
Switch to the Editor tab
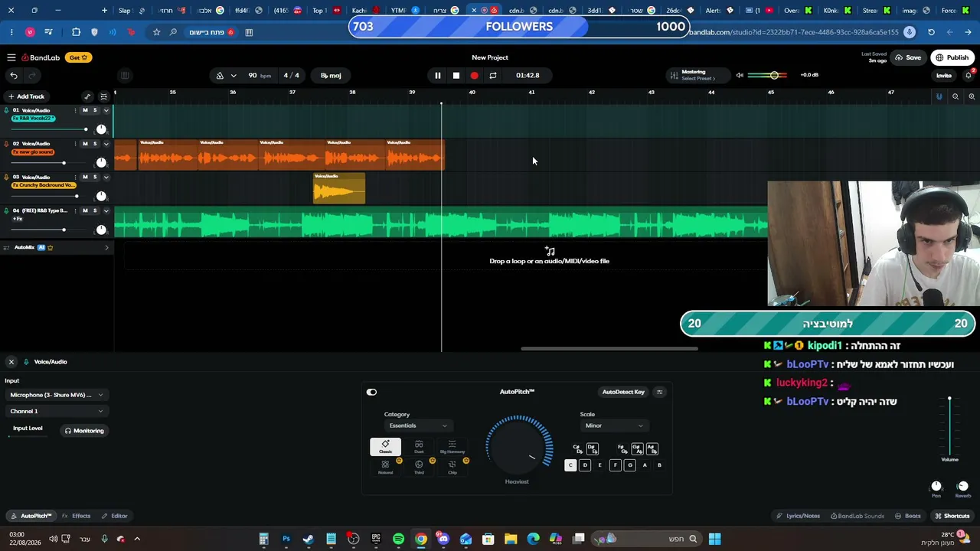(115, 516)
